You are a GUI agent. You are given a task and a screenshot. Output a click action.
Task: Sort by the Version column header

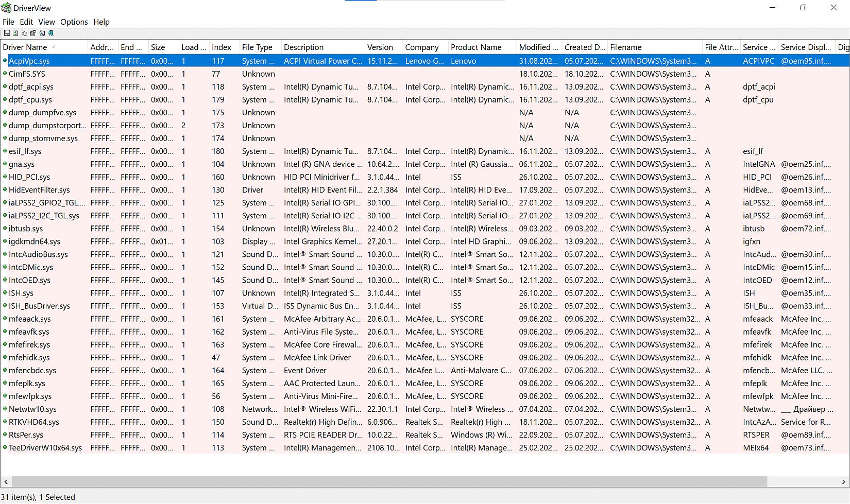[x=384, y=47]
